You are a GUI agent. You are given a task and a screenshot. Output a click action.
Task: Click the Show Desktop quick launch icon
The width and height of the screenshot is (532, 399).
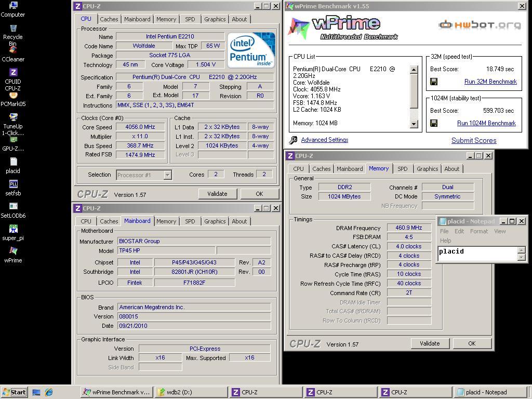point(36,392)
